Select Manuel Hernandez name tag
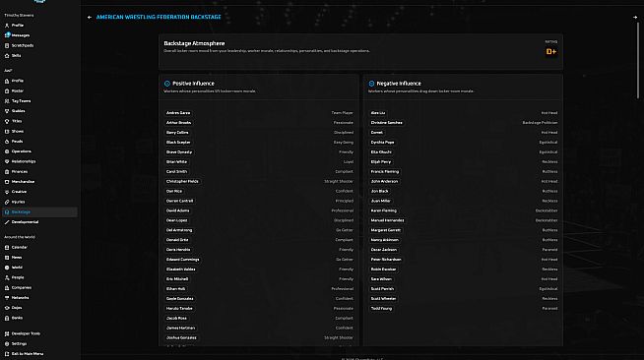The height and width of the screenshot is (360, 644). pos(387,220)
